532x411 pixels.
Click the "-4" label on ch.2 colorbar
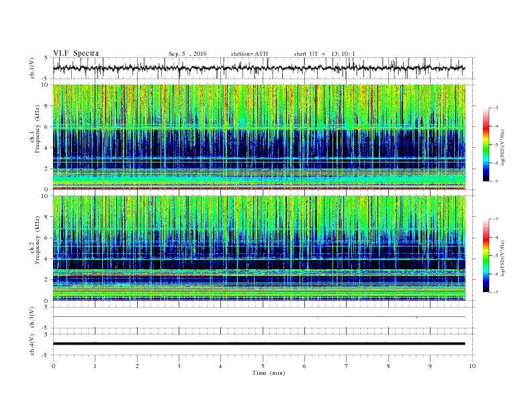[x=496, y=237]
